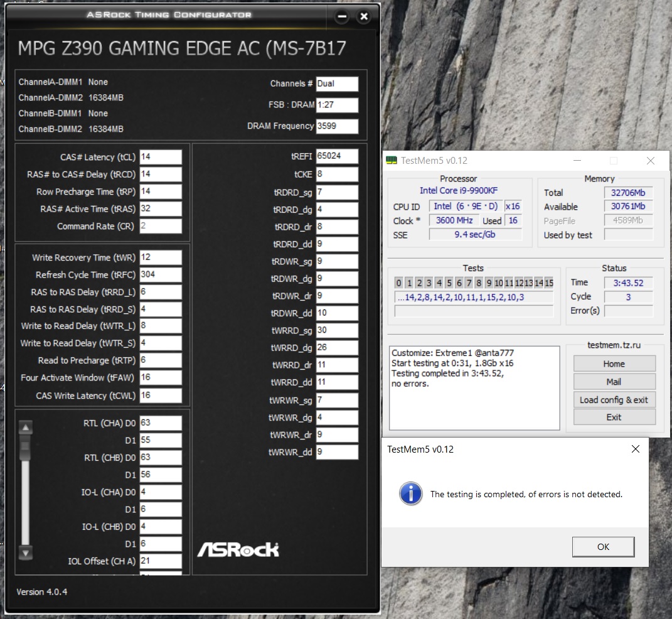Screen dimensions: 672x619
Task: Click test number 15 in Tests row
Action: 549,283
